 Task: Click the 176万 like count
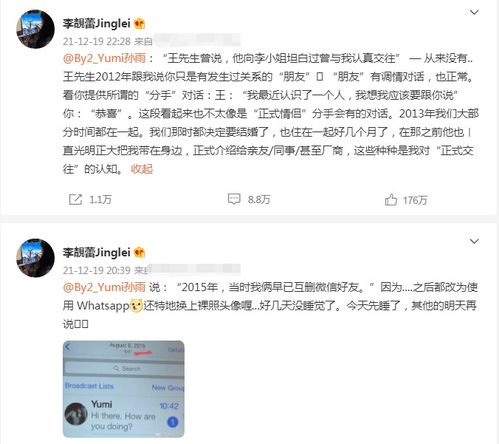415,200
